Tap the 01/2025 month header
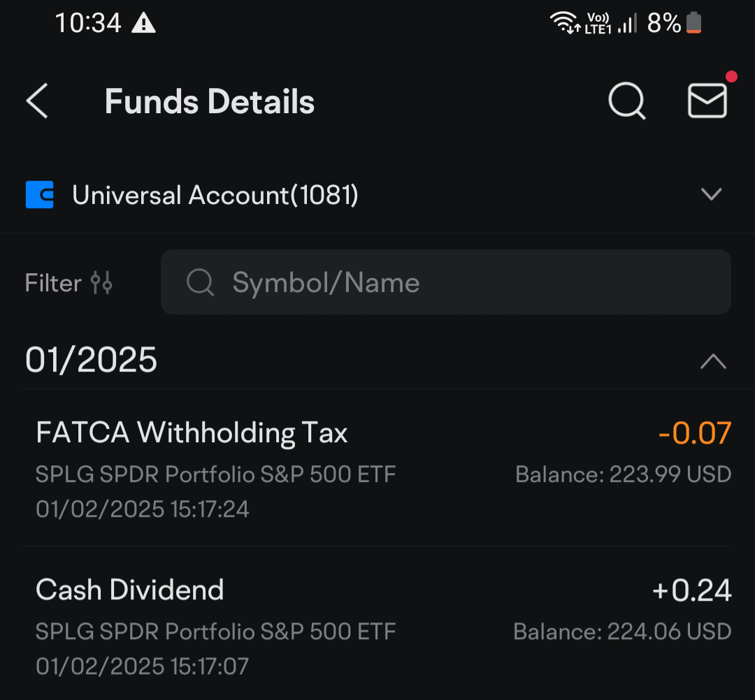This screenshot has height=700, width=755. 92,360
